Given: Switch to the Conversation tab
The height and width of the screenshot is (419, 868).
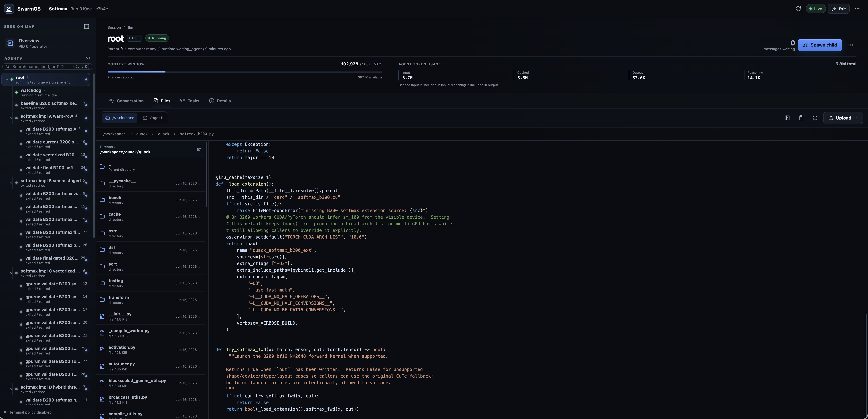Looking at the screenshot, I should [126, 101].
